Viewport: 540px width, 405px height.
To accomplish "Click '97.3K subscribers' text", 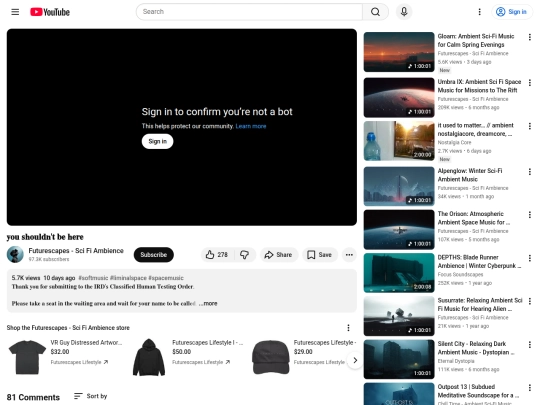I will coord(49,259).
